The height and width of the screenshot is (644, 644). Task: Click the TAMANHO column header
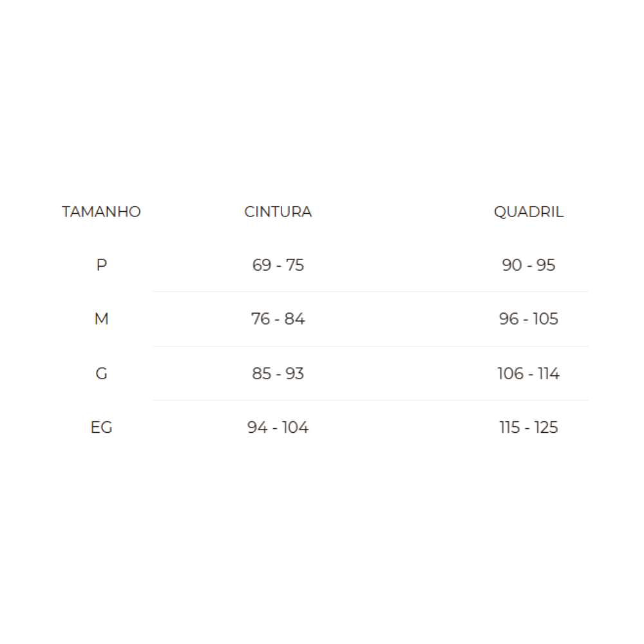click(101, 212)
